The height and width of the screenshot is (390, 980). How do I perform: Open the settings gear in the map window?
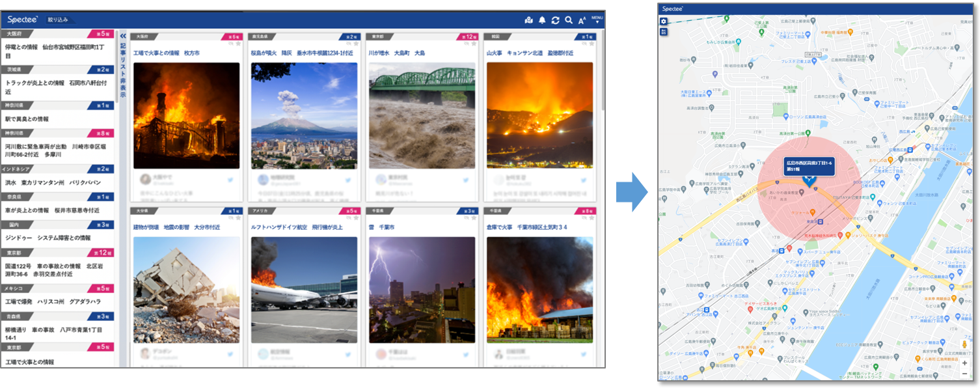[664, 21]
